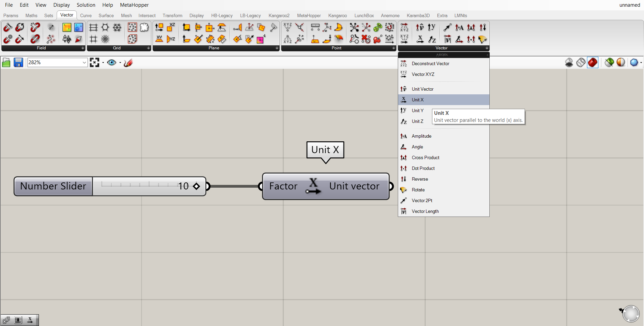
Task: Select the XY Plane component icon
Action: click(159, 39)
